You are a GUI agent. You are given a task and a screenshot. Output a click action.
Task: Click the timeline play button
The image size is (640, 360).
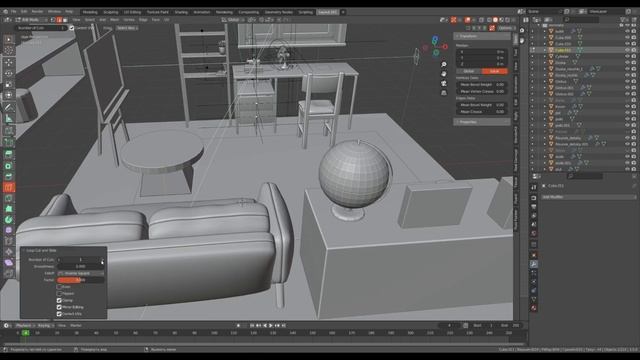(271, 325)
